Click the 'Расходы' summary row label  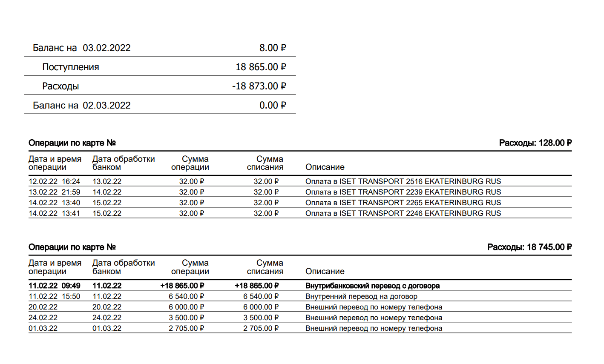point(60,86)
